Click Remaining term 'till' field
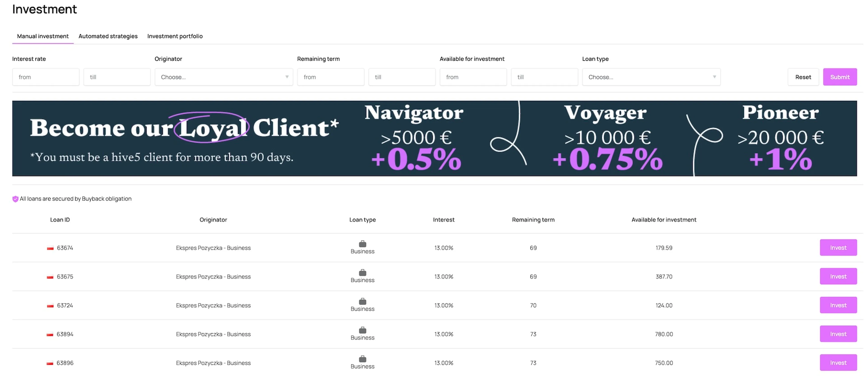Viewport: 868px width, 376px height. [x=402, y=77]
